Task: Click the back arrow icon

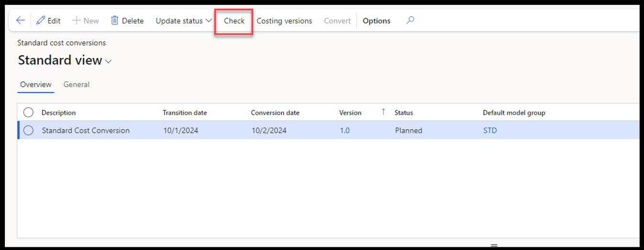Action: point(20,21)
